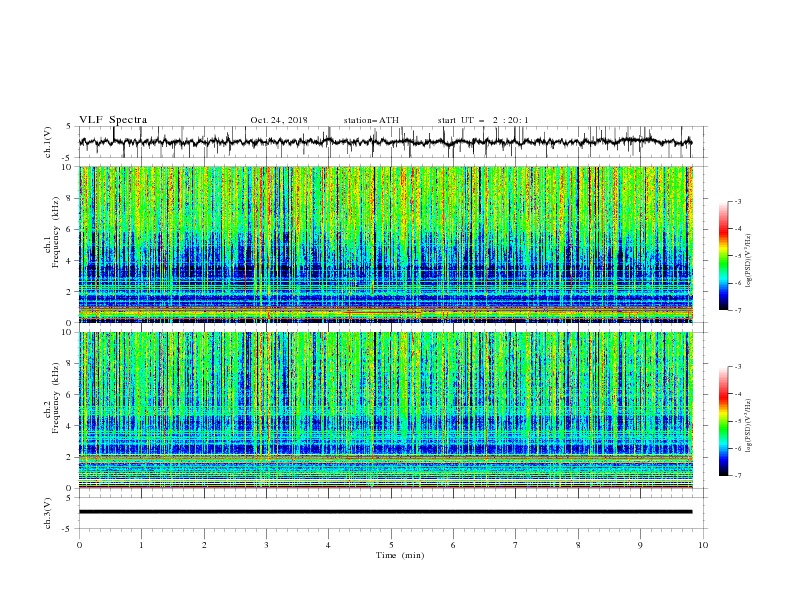Viewport: 792px width, 612px height.
Task: Click the "6" tick on the time axis
Action: click(453, 545)
